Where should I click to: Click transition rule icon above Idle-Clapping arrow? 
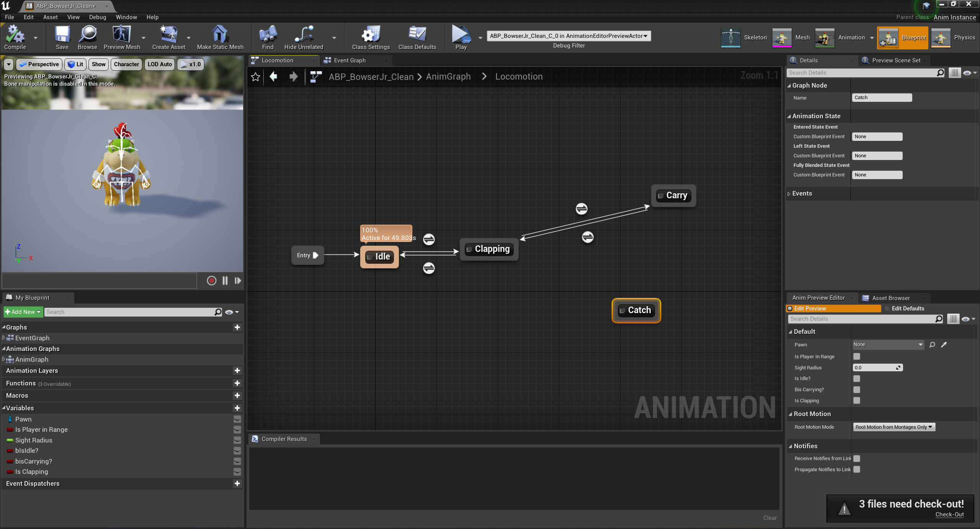[x=429, y=240]
